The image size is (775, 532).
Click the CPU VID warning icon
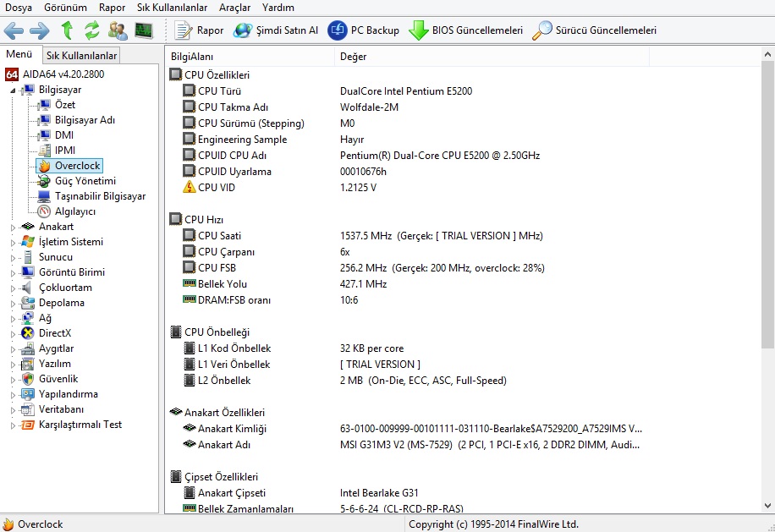(x=189, y=188)
